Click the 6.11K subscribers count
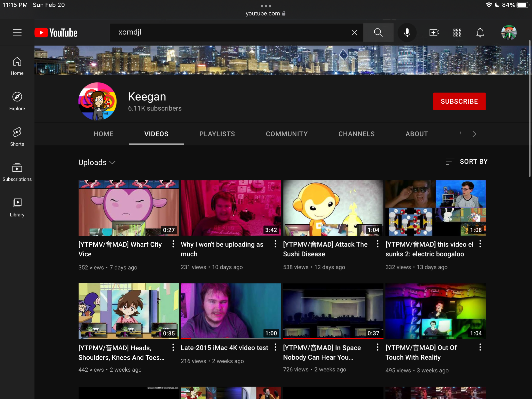Screen dimensions: 532x399 [x=155, y=108]
